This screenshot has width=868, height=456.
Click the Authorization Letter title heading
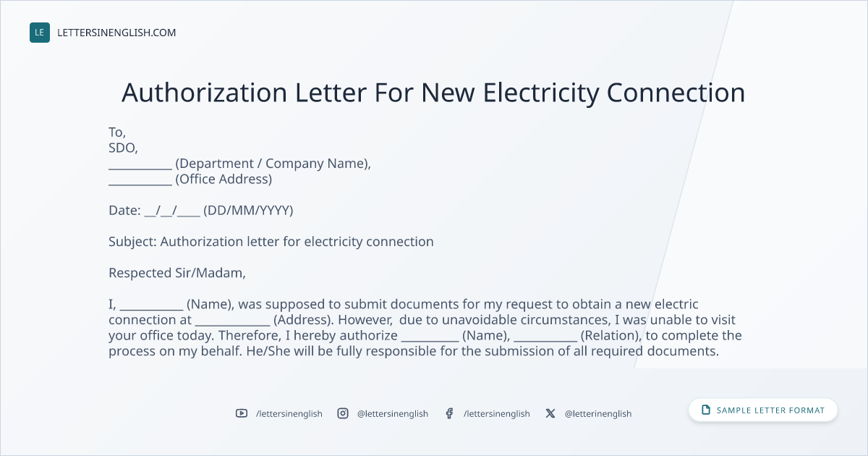(433, 93)
